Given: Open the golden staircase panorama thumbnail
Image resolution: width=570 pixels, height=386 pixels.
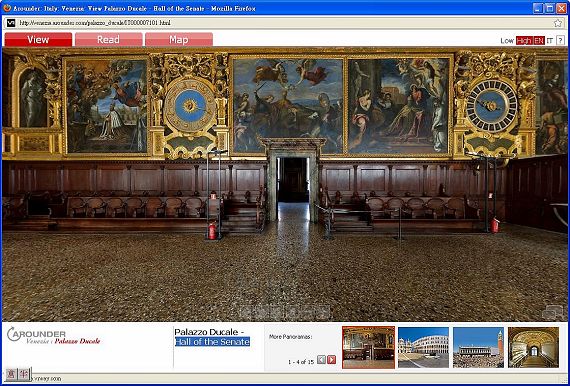Looking at the screenshot, I should pos(533,347).
